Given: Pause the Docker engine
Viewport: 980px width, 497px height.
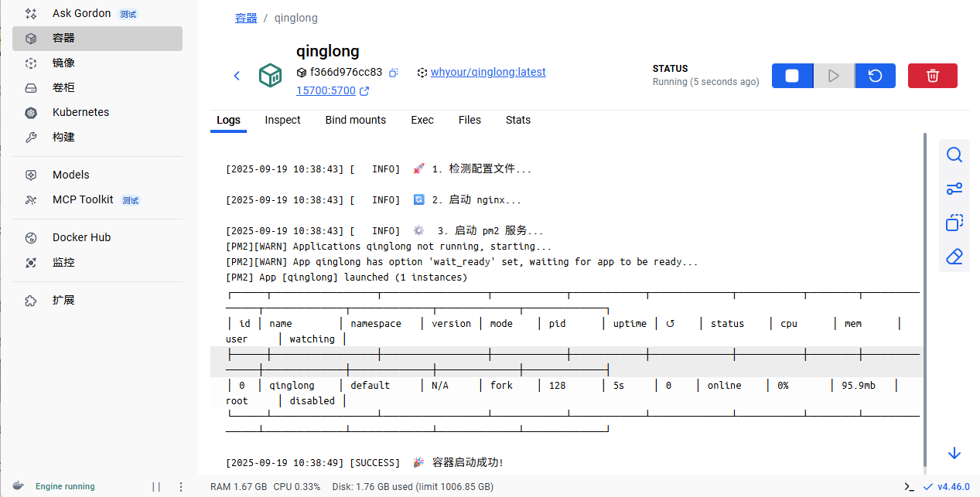Looking at the screenshot, I should [156, 487].
